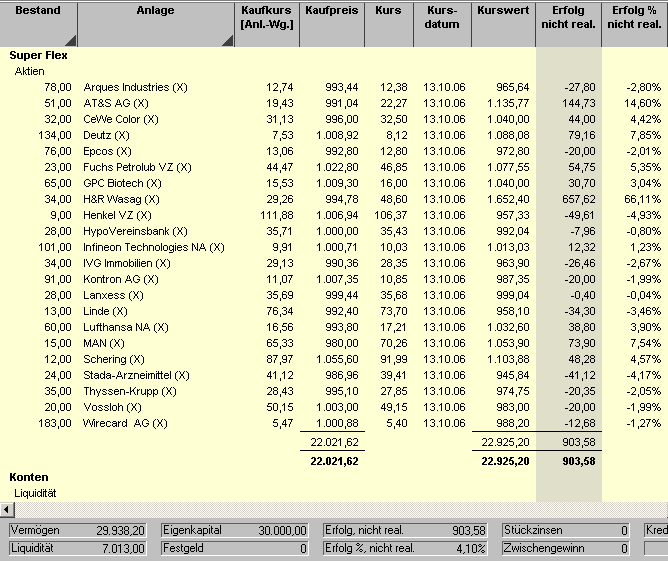The height and width of the screenshot is (562, 668).
Task: Click the Zwischengewinn status field
Action: point(566,548)
